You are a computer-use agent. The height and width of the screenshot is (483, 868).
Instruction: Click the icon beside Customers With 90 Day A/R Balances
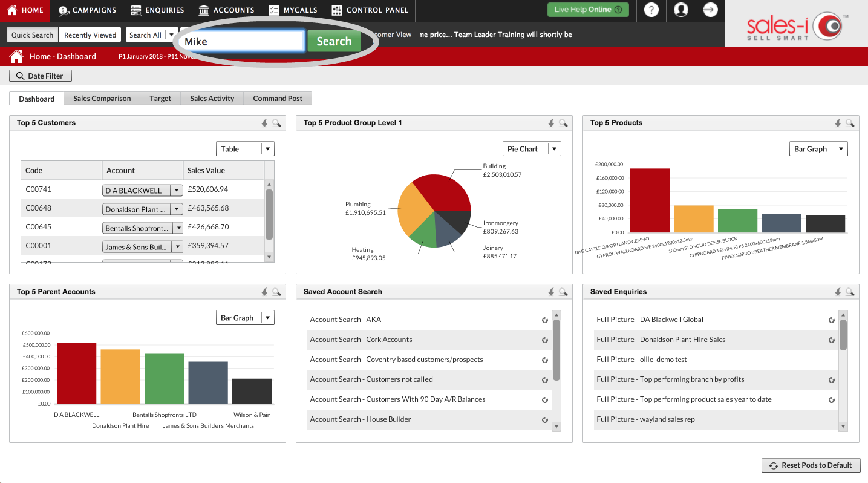click(x=545, y=400)
